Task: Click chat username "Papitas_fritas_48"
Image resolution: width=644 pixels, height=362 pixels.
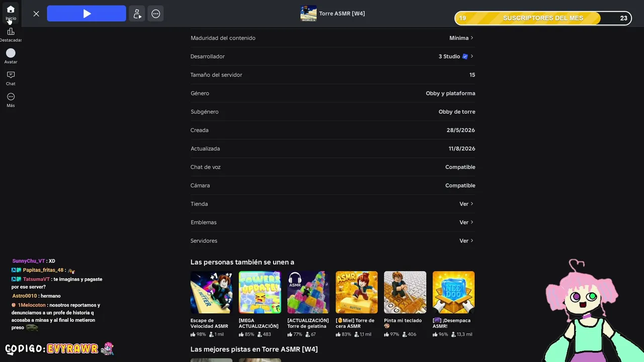Action: 43,270
